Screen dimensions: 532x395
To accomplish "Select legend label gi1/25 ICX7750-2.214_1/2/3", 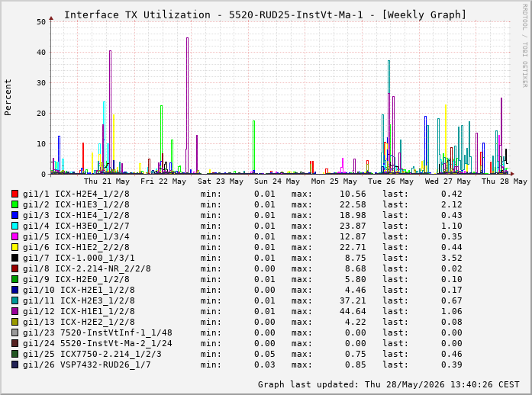I will (92, 354).
